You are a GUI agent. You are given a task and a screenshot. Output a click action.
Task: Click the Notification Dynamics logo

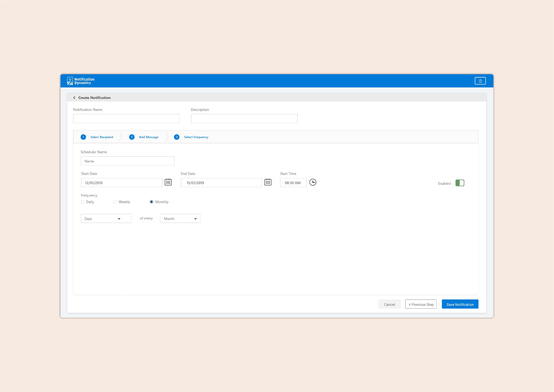pyautogui.click(x=81, y=81)
